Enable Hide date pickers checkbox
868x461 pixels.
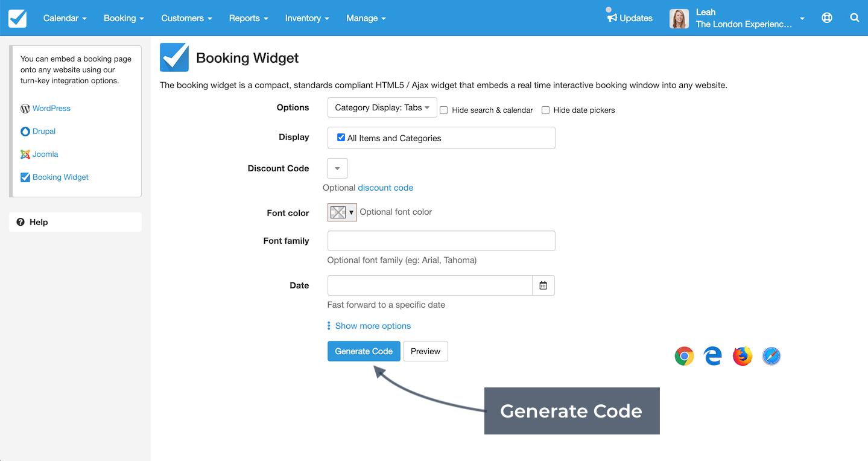pyautogui.click(x=545, y=110)
